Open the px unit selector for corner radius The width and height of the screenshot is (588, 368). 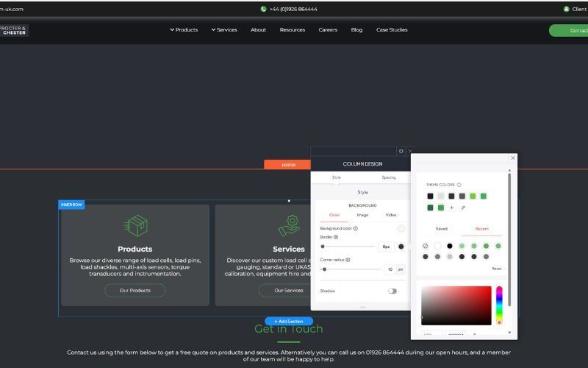coord(401,269)
